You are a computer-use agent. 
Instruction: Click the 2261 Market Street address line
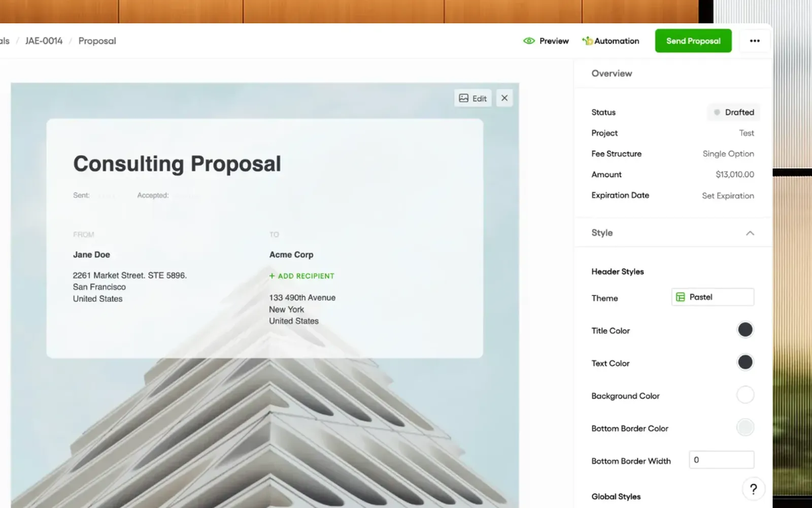129,275
